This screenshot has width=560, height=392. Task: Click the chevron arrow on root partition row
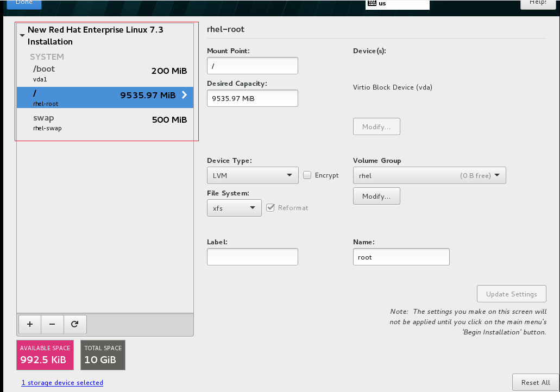184,94
